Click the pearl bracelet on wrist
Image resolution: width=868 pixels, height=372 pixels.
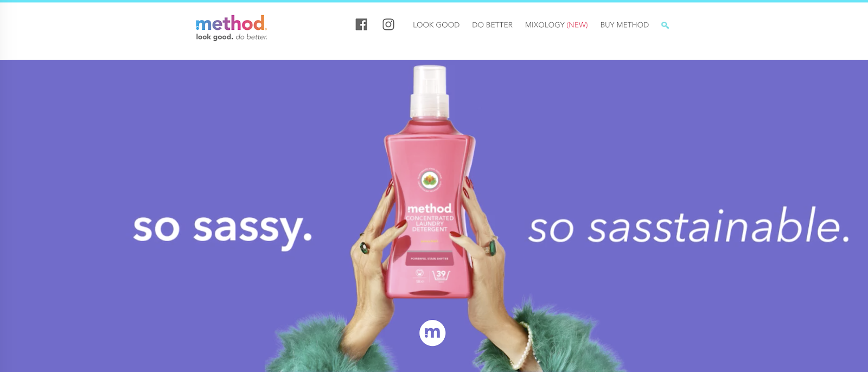526,345
